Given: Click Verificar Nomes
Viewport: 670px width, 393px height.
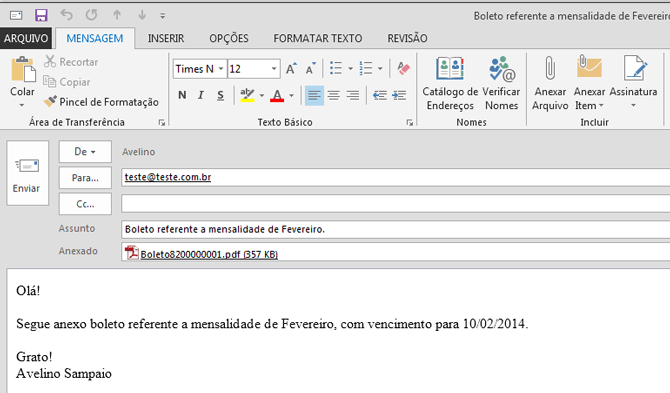Looking at the screenshot, I should point(502,84).
